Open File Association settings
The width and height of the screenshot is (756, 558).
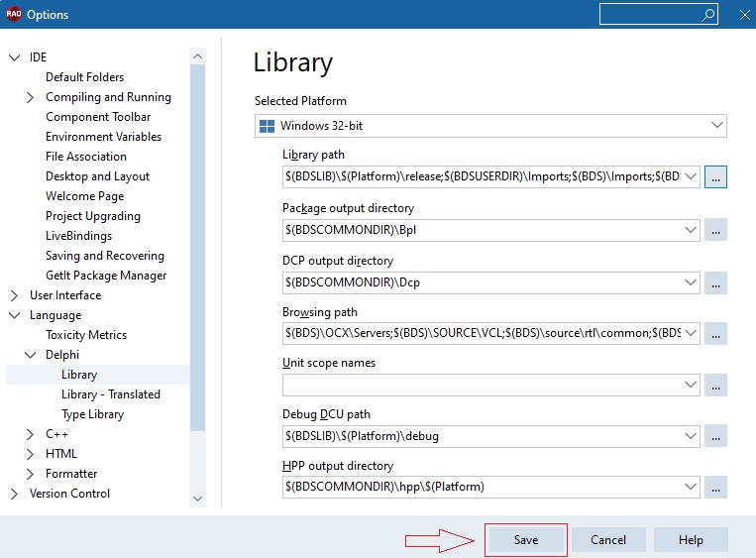[x=86, y=157]
